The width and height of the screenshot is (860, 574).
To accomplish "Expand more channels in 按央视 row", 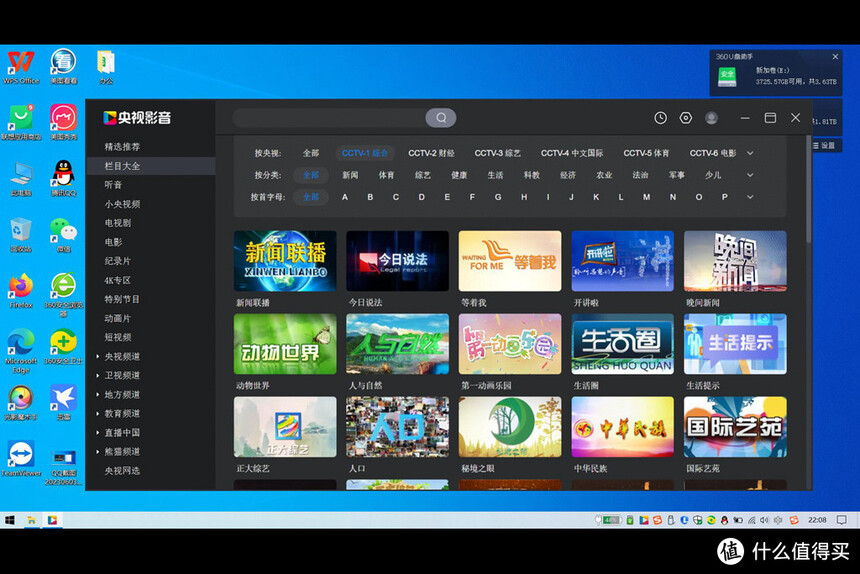I will pos(750,153).
